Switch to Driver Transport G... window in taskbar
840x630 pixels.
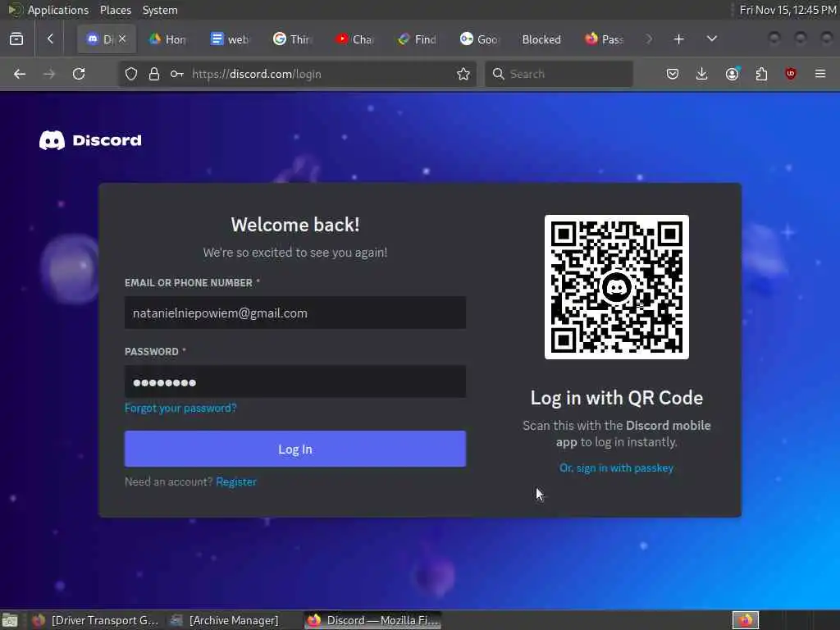(95, 621)
